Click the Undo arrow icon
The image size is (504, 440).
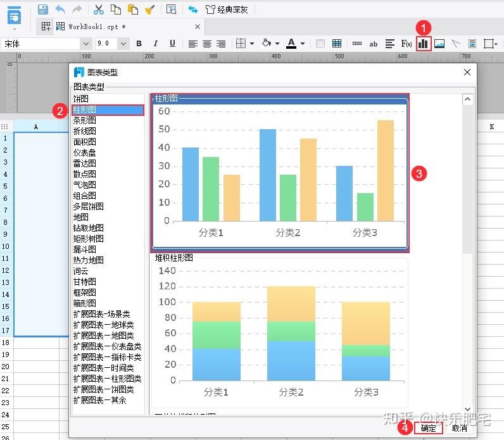click(60, 9)
